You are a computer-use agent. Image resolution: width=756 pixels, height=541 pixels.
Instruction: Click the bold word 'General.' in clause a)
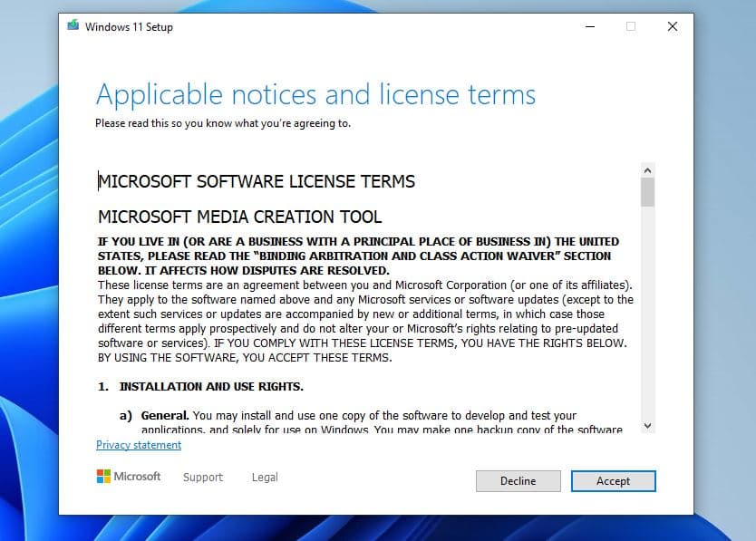[x=165, y=416]
